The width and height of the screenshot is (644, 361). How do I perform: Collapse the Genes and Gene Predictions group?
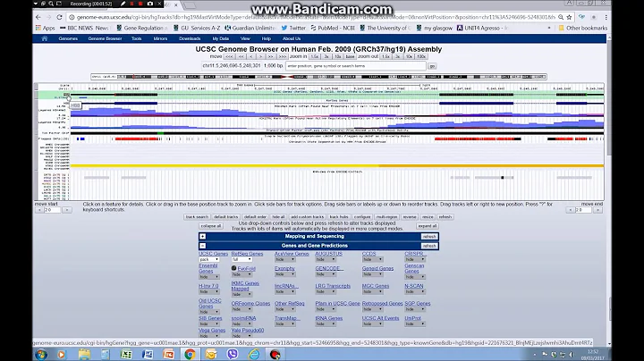tap(202, 246)
